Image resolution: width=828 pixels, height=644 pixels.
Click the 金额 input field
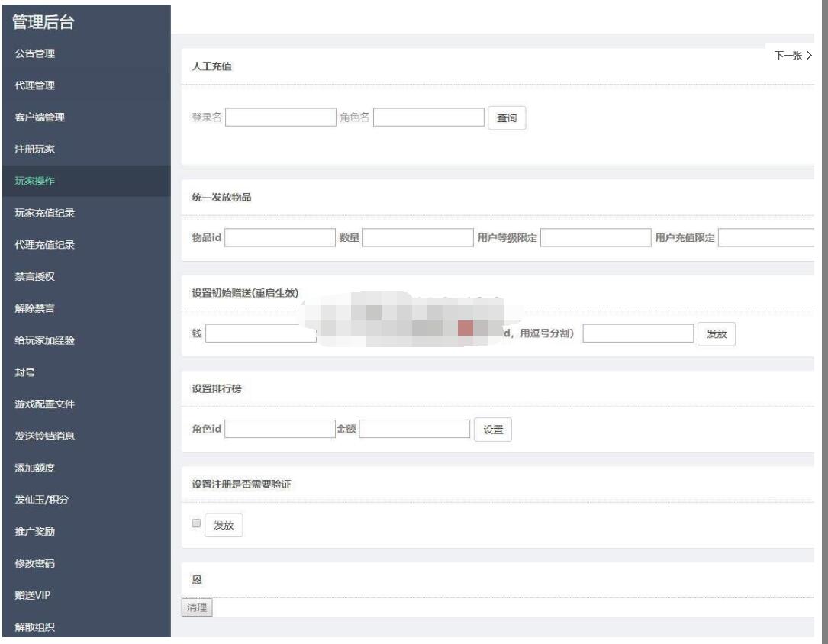click(x=414, y=430)
